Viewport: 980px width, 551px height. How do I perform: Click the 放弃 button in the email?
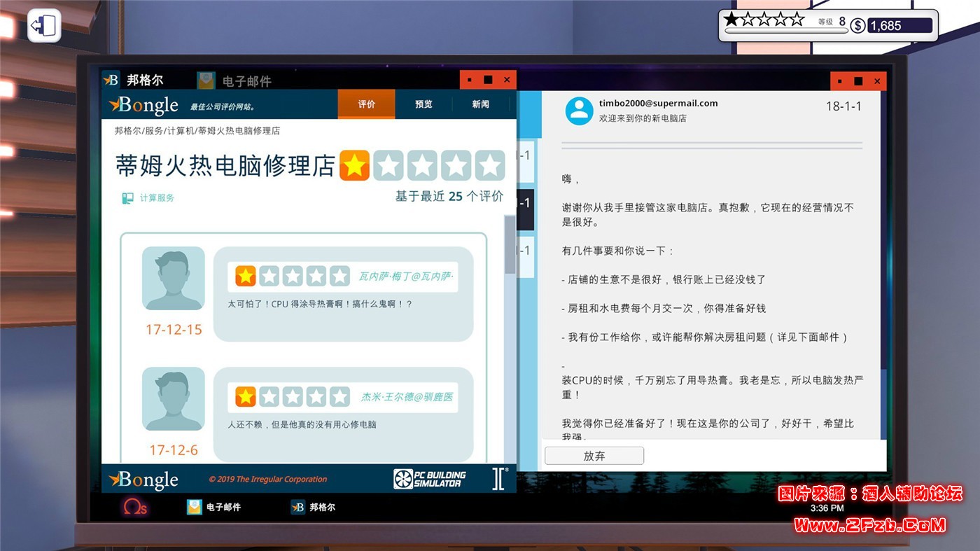click(x=594, y=456)
